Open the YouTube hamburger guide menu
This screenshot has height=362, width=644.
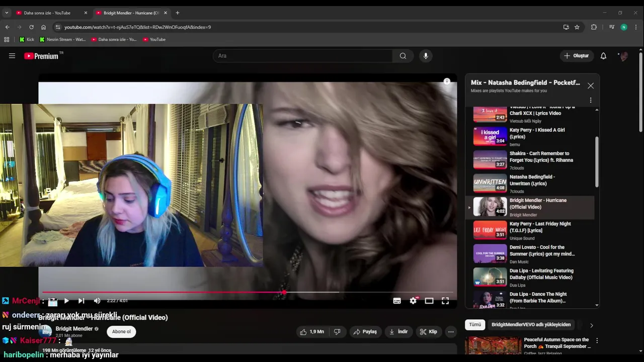(x=12, y=56)
